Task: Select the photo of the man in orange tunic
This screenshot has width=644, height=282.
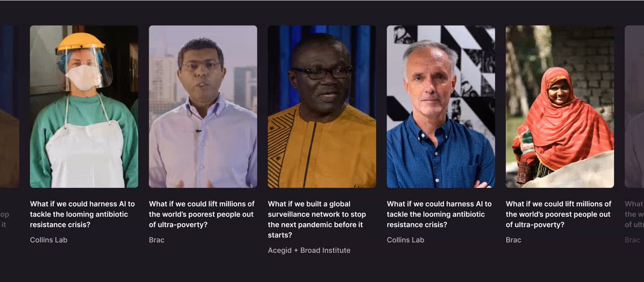Action: (322, 106)
